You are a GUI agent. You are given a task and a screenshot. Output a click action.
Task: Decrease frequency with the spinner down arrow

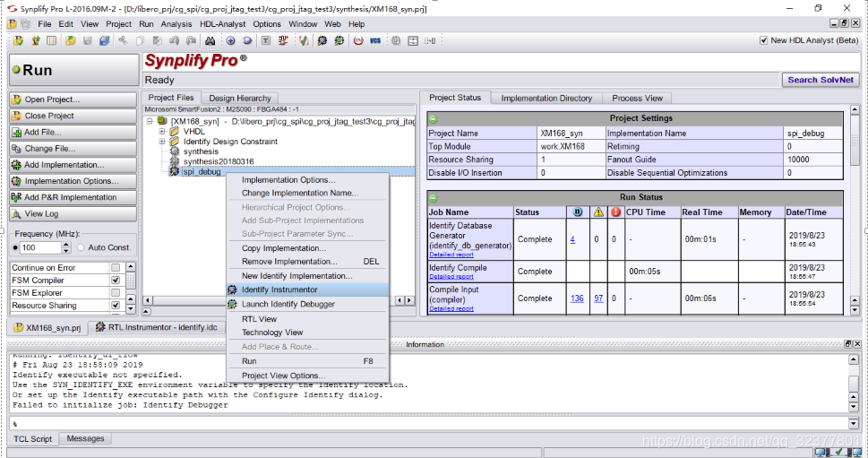[x=66, y=251]
